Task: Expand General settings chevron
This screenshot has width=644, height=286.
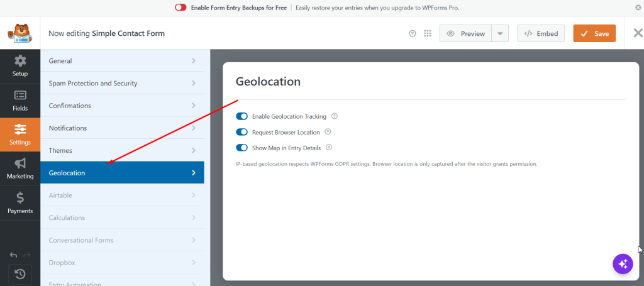Action: click(x=194, y=61)
